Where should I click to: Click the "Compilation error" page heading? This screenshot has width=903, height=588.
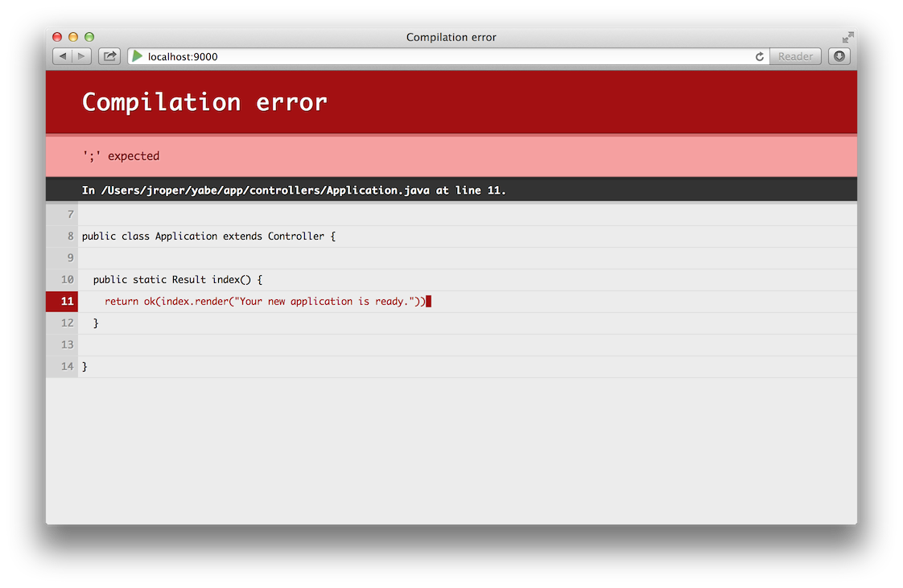204,102
